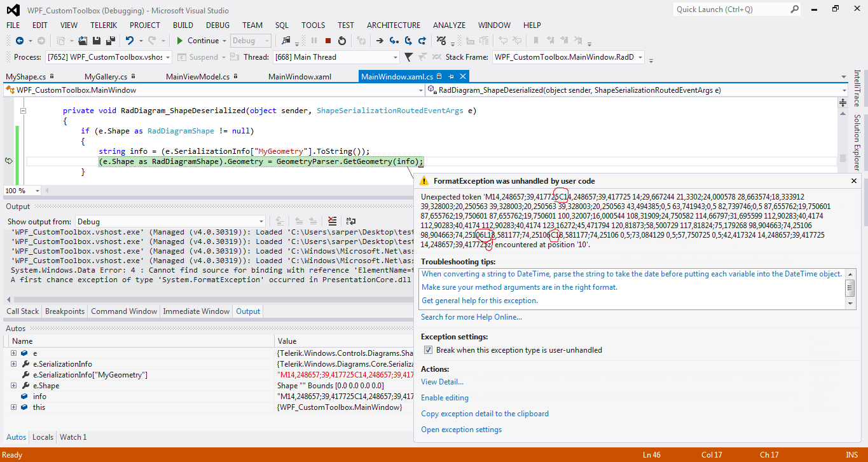
Task: Open the Continue button dropdown arrow
Action: [224, 41]
